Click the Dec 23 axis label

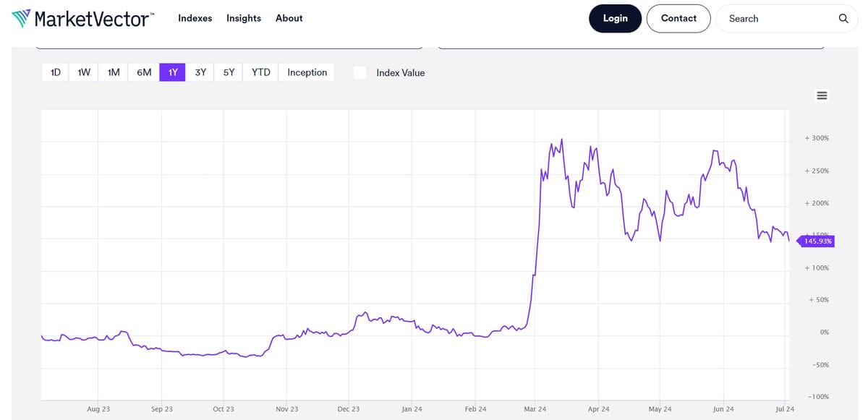349,409
